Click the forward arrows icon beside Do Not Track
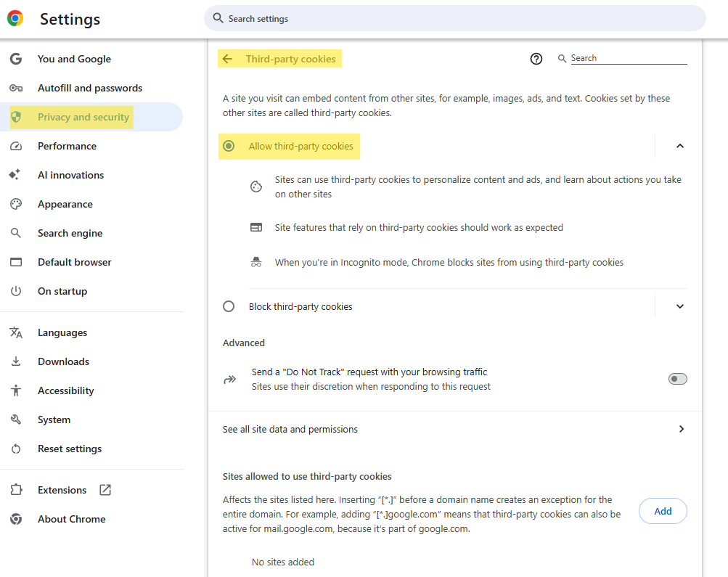Viewport: 728px width, 577px height. coord(230,380)
